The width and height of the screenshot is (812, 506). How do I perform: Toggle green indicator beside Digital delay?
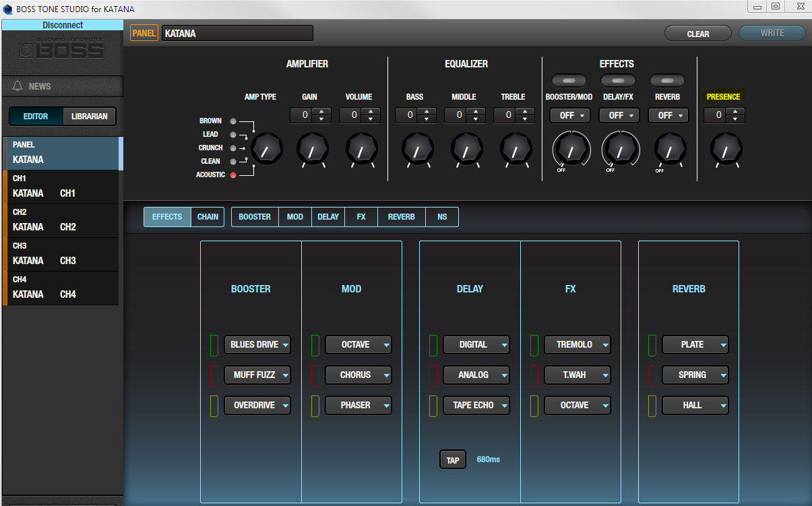(x=433, y=345)
